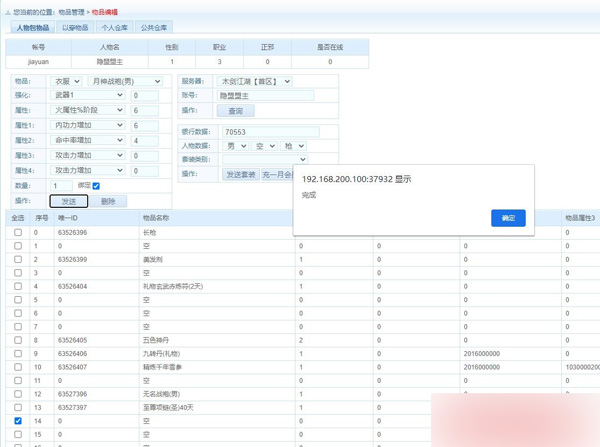Click item name 五色神丹

[x=156, y=340]
